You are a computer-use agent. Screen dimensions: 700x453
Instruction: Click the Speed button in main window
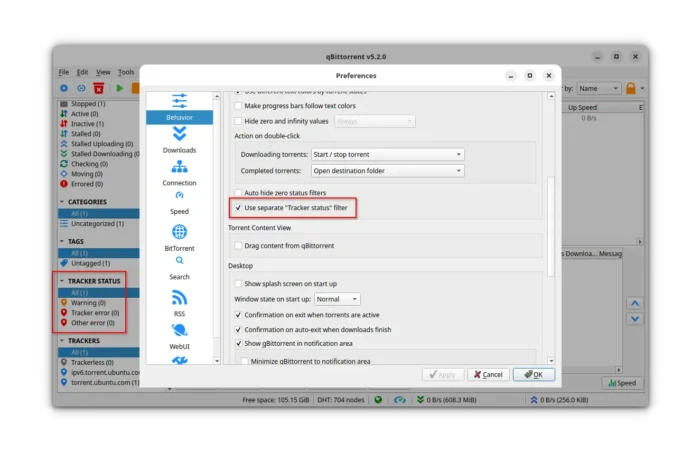pos(622,383)
